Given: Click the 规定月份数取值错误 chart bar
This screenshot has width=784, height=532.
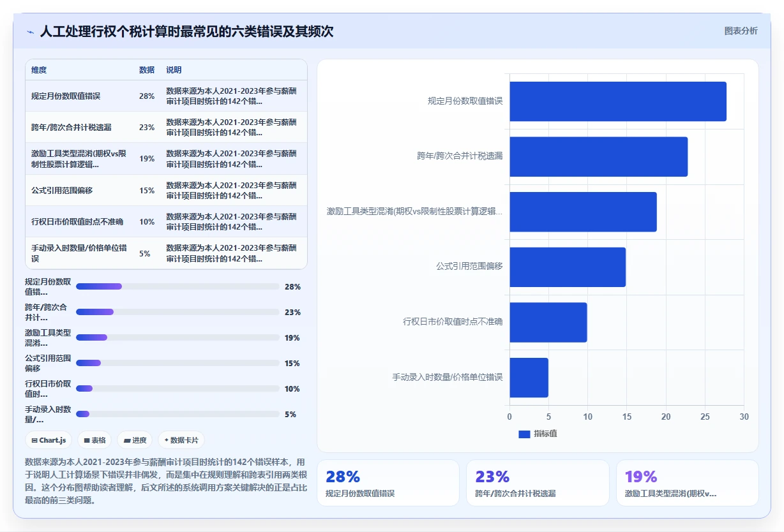Looking at the screenshot, I should tap(618, 101).
